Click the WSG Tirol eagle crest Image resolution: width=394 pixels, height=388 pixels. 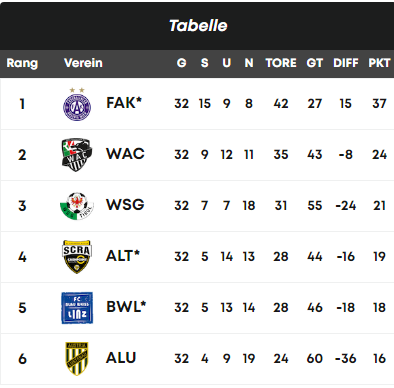77,206
